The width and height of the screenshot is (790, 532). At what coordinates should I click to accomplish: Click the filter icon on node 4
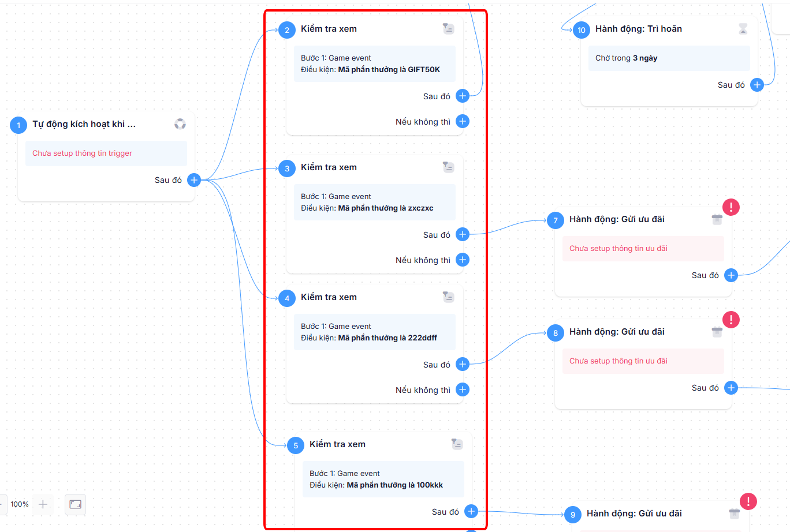pyautogui.click(x=449, y=297)
